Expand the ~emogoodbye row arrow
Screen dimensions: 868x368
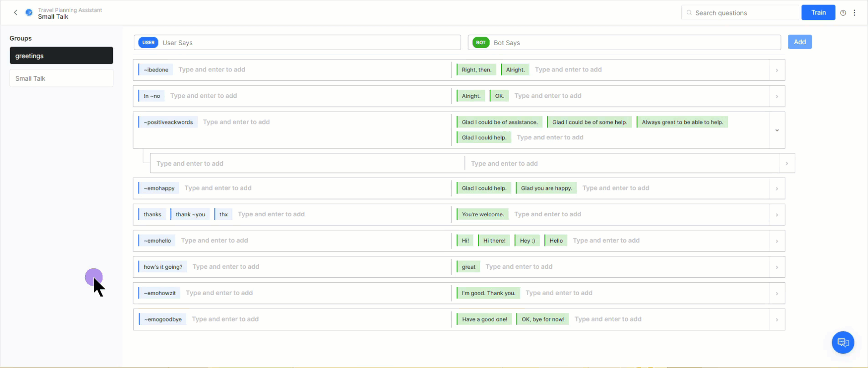point(777,320)
